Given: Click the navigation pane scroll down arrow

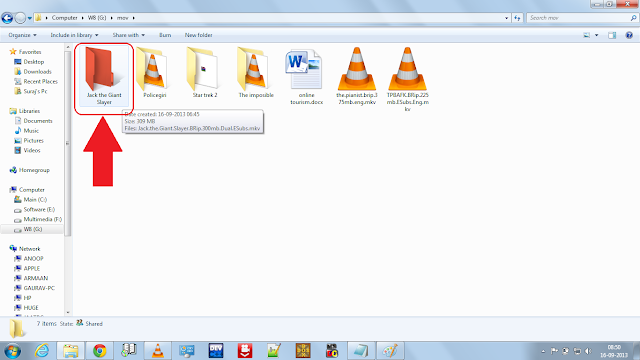Looking at the screenshot, I should click(x=68, y=313).
